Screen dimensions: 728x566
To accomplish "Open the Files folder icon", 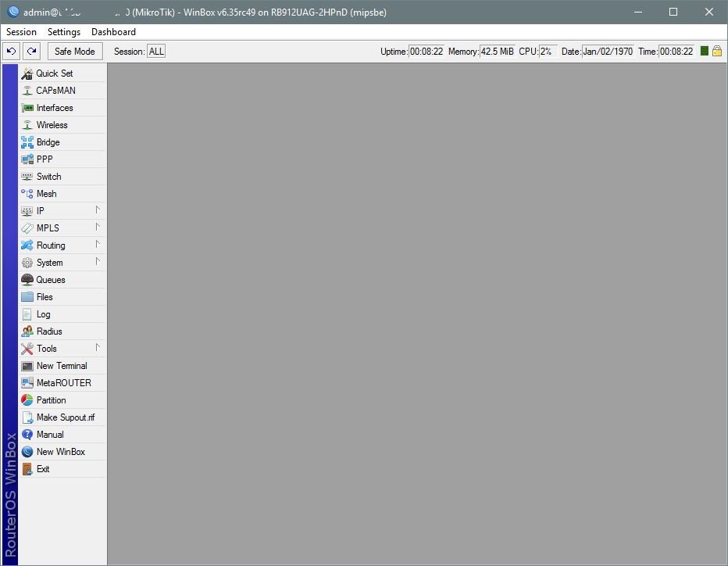I will (x=27, y=297).
